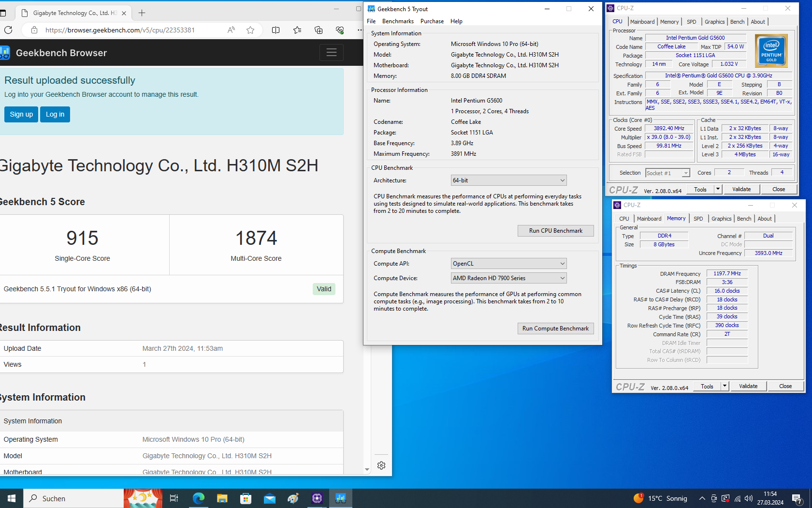Switch to Bench tab in upper CPU-Z
Image resolution: width=812 pixels, height=508 pixels.
[737, 22]
